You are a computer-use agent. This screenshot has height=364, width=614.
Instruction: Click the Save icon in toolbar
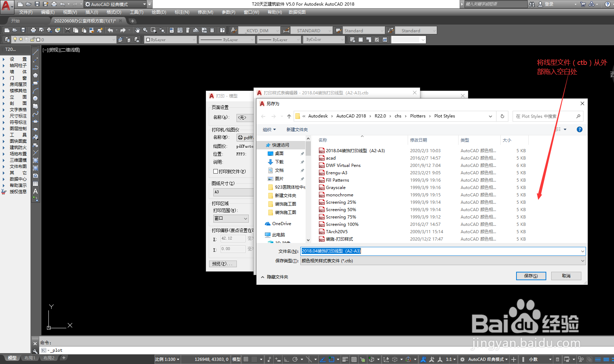(23, 30)
